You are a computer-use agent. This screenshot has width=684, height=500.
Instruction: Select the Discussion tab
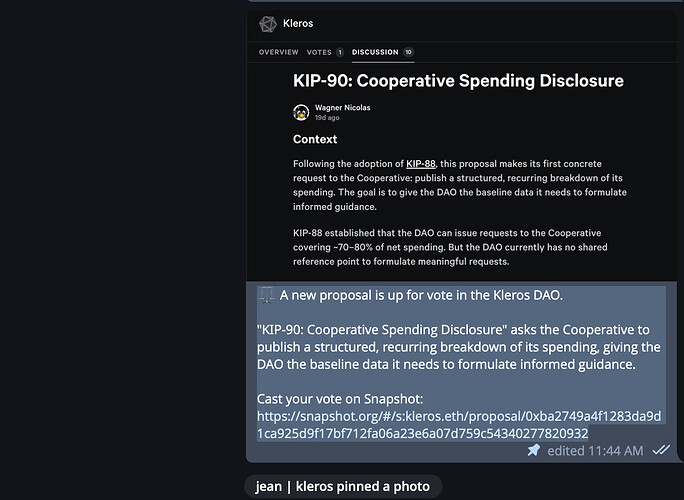click(375, 52)
